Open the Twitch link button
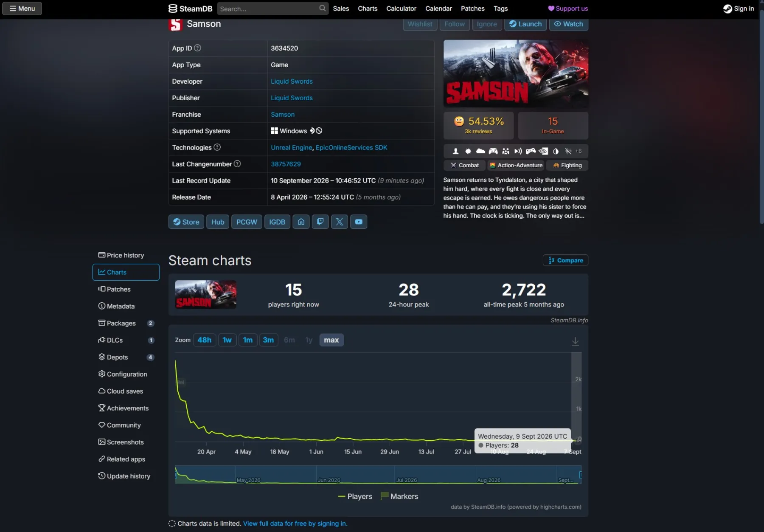The height and width of the screenshot is (532, 764). click(320, 222)
